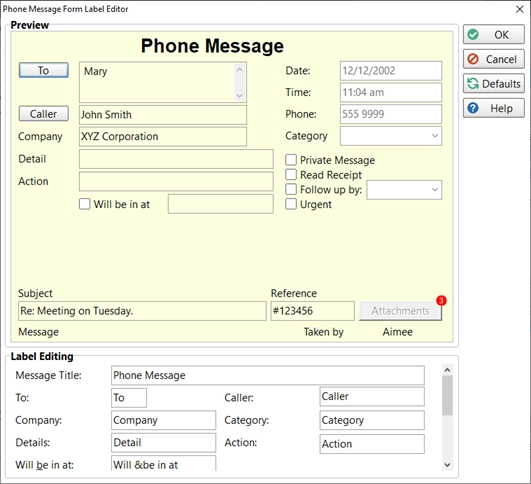Toggle the Private Message checkbox
The height and width of the screenshot is (484, 531).
(291, 160)
